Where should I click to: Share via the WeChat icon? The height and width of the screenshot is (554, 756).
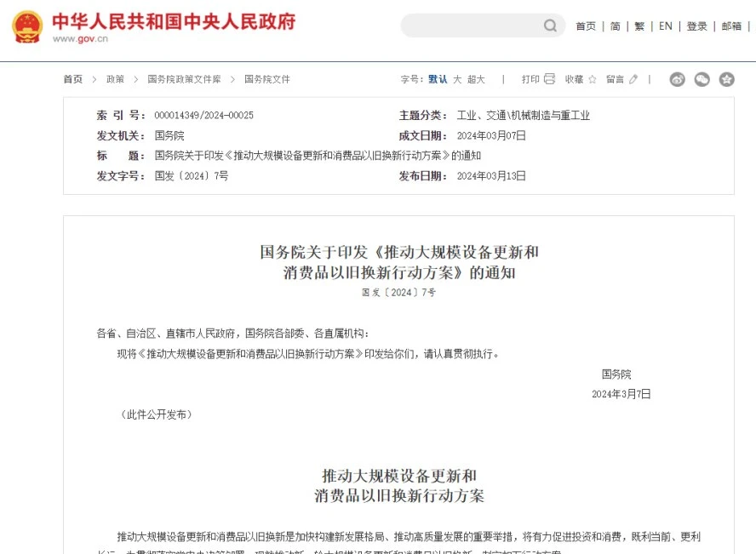(702, 79)
